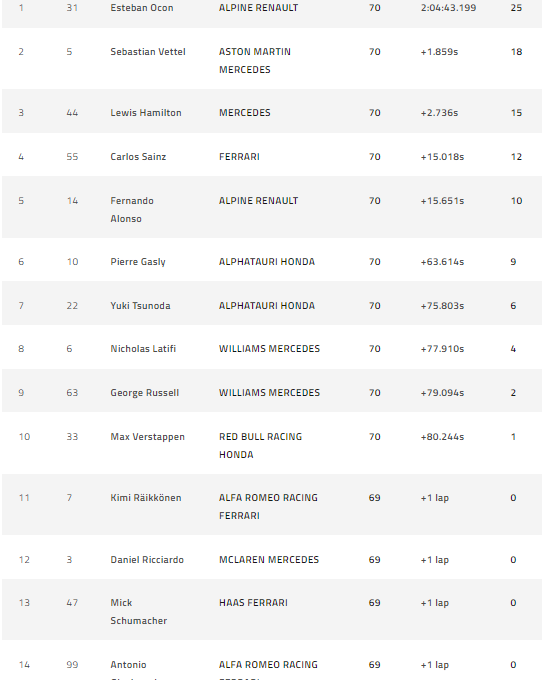Select Kimi Räikkönen's name

point(146,498)
